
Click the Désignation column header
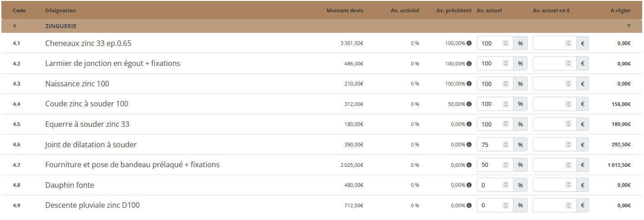(x=60, y=10)
